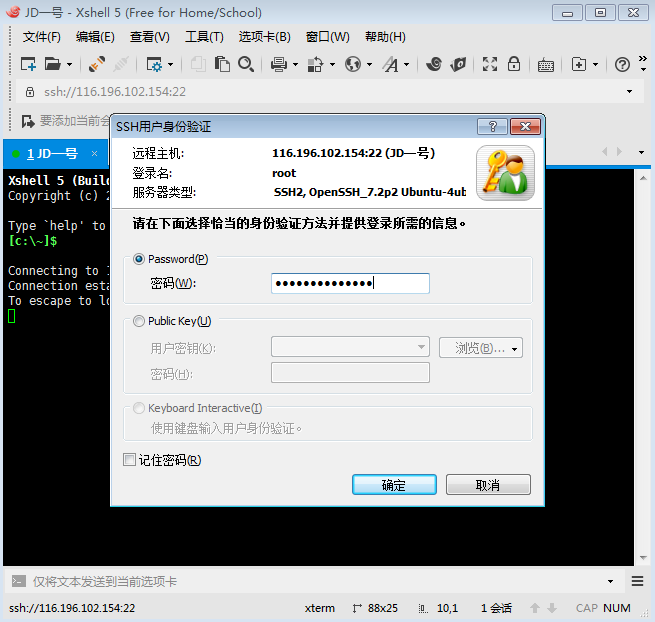Click the Xmanager toolbar icon
The image size is (655, 622).
click(x=458, y=64)
